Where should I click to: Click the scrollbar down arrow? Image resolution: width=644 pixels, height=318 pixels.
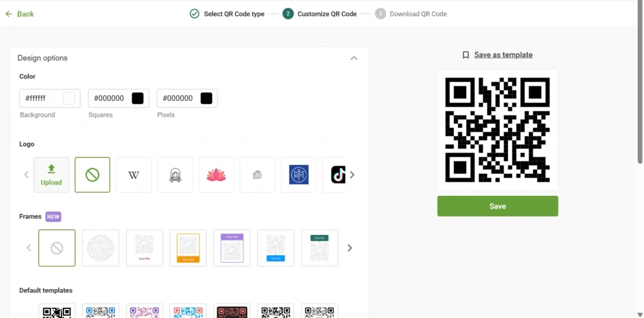pos(640,315)
